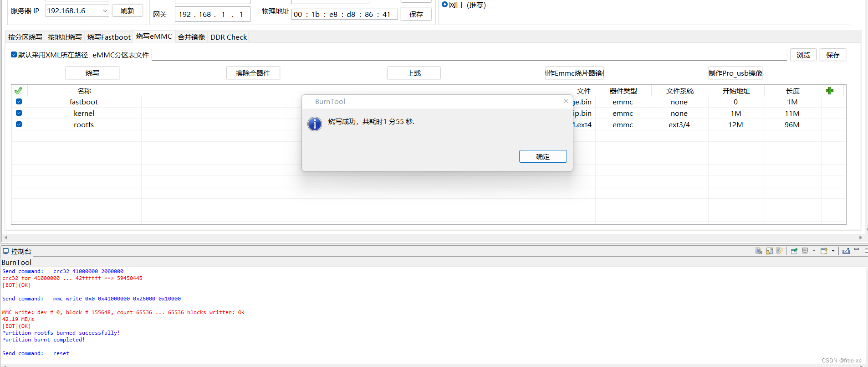
Task: Toggle console Scroll Lock icon
Action: click(769, 251)
